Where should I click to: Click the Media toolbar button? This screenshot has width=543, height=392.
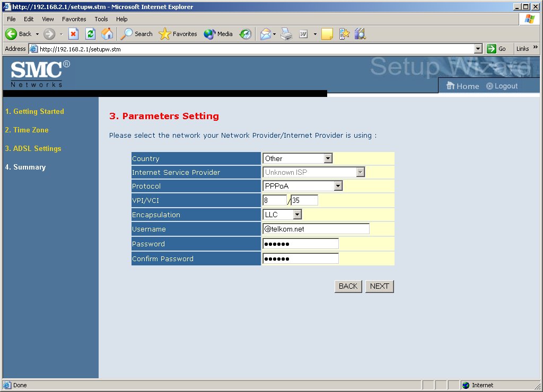pyautogui.click(x=218, y=34)
